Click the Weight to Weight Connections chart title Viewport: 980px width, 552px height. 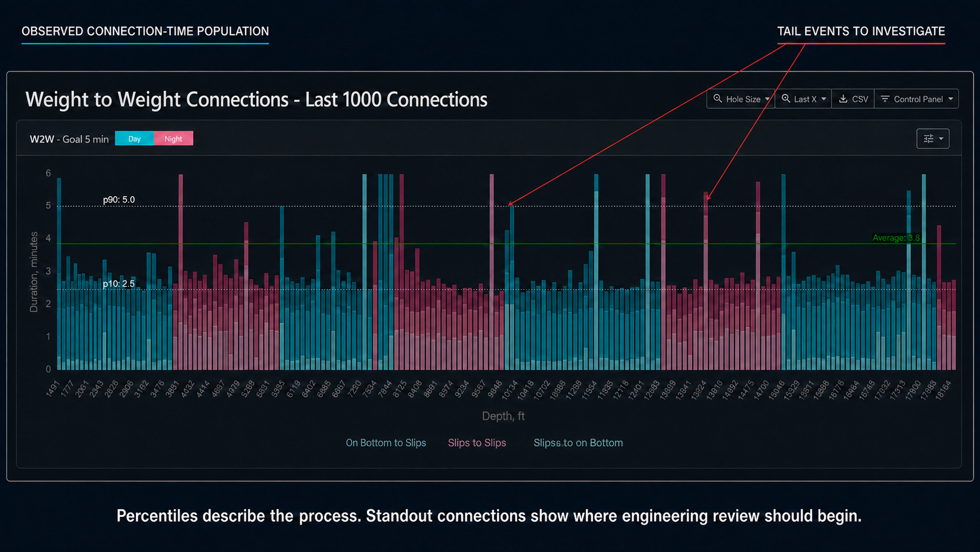point(256,100)
